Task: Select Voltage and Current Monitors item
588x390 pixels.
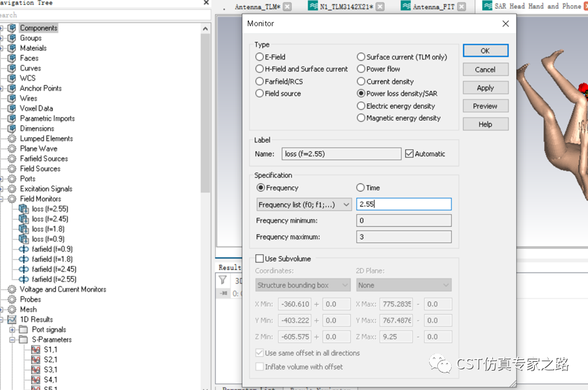Action: 63,289
